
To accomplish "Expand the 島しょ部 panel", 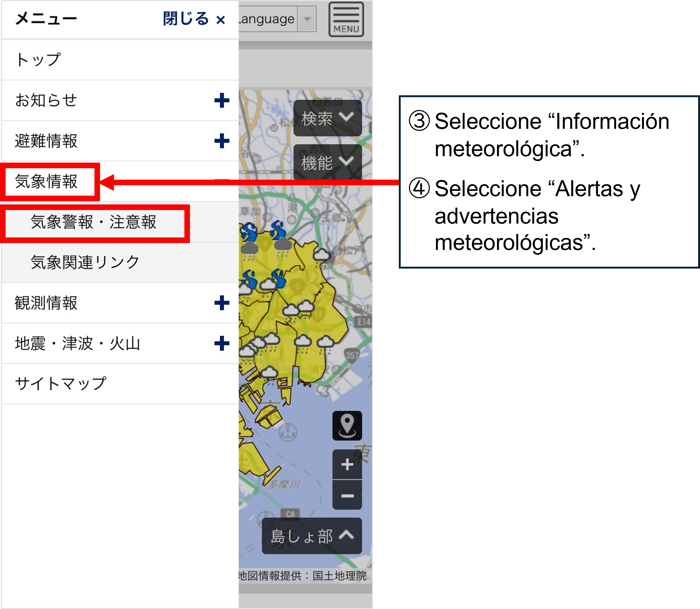I will point(312,536).
